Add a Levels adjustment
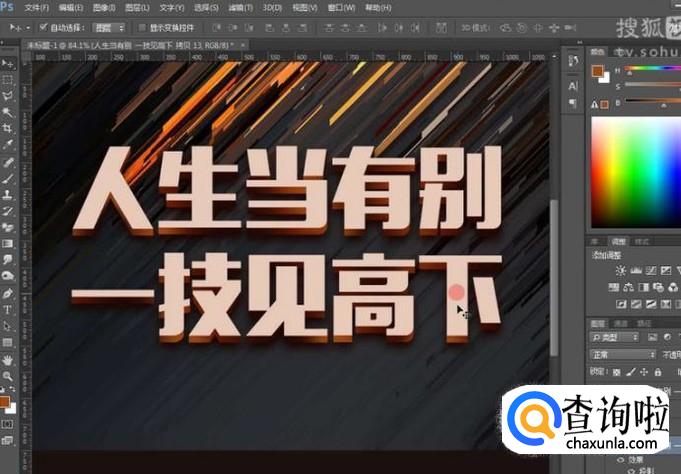Image resolution: width=681 pixels, height=474 pixels. 636,271
